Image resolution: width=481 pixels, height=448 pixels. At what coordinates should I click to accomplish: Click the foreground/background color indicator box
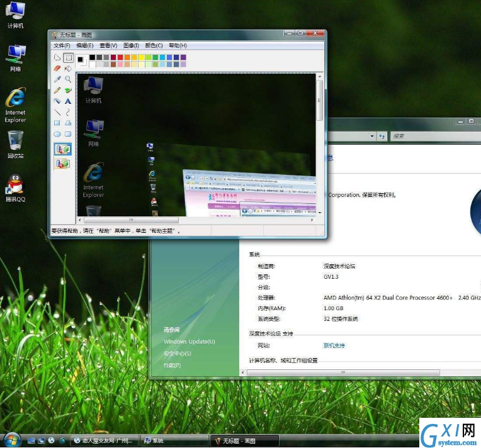pos(81,60)
